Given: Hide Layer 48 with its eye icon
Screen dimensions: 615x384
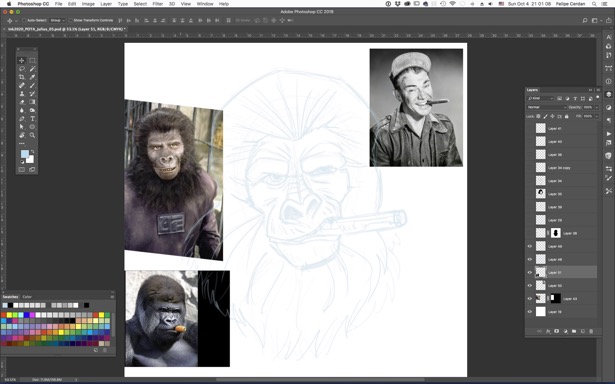Looking at the screenshot, I should 529,259.
